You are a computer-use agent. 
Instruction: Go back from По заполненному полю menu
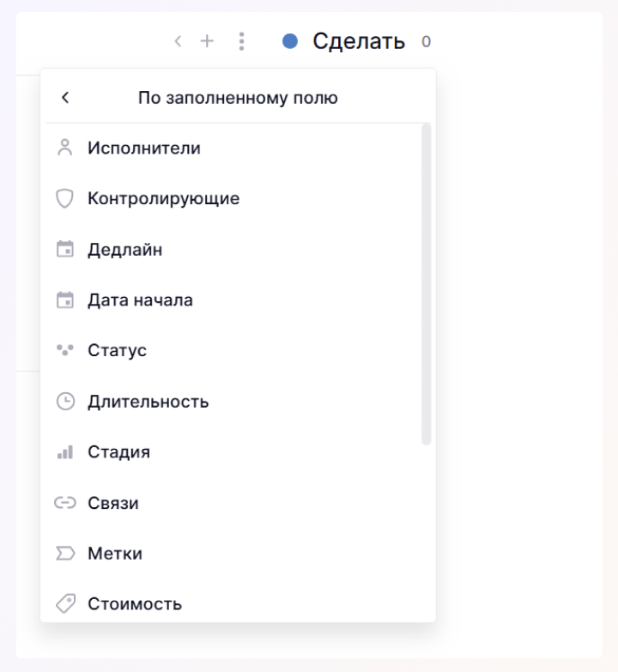[x=65, y=98]
